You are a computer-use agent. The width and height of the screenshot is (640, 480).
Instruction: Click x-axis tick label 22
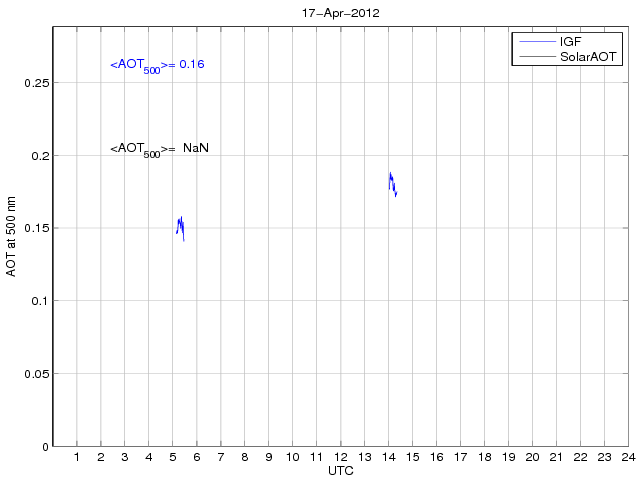[x=580, y=457]
